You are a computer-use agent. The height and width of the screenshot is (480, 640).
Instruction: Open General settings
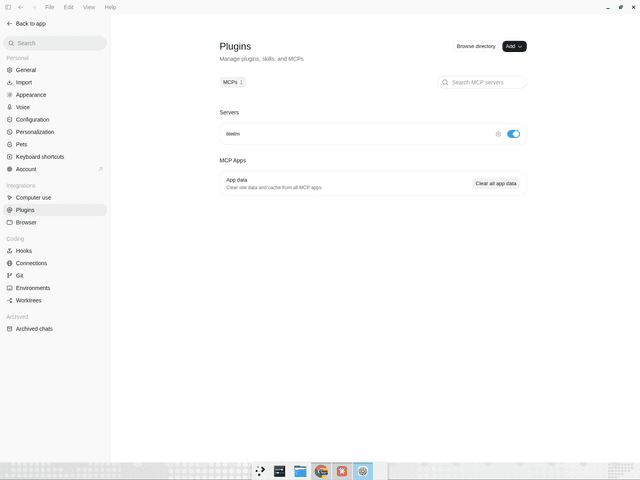tap(55, 70)
